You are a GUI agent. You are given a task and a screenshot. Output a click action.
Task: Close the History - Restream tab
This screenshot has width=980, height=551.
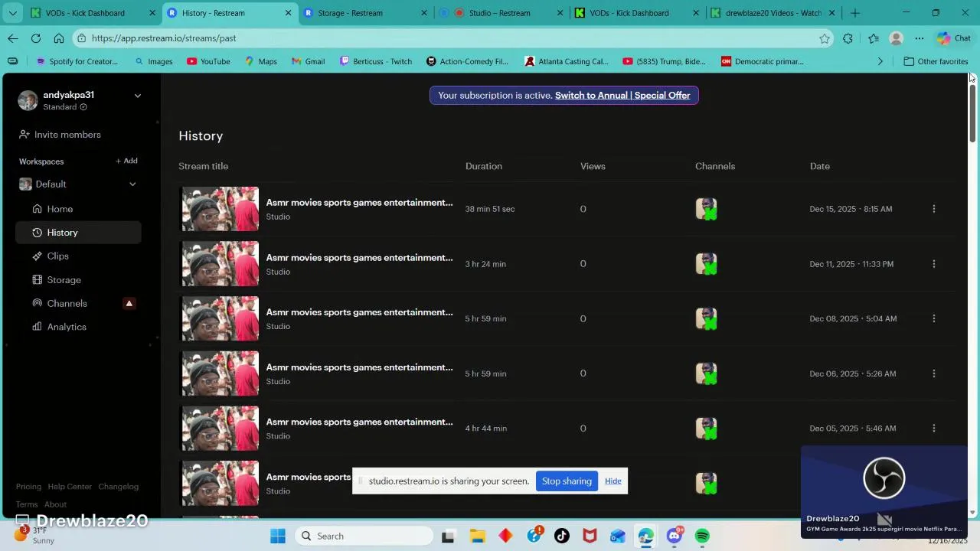click(289, 13)
